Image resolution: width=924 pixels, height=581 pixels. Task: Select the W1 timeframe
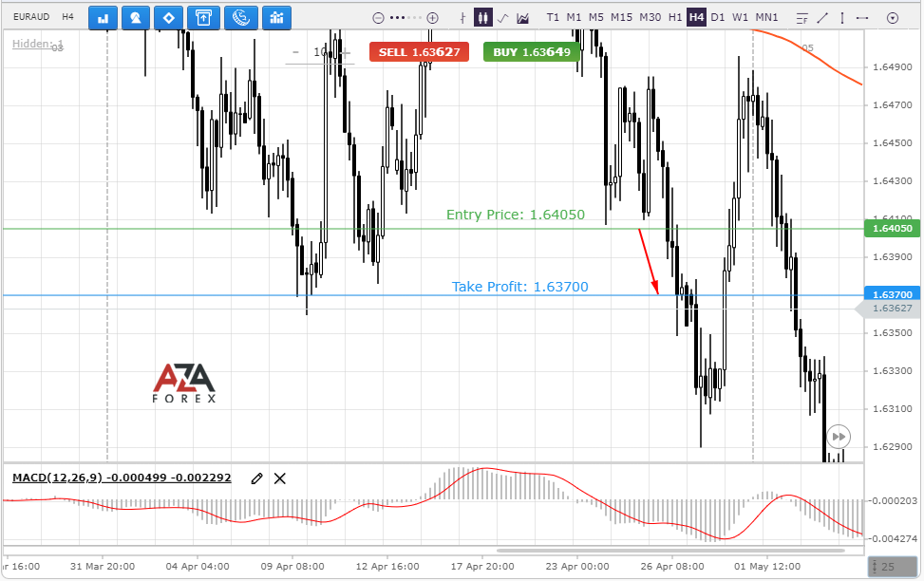pyautogui.click(x=740, y=17)
